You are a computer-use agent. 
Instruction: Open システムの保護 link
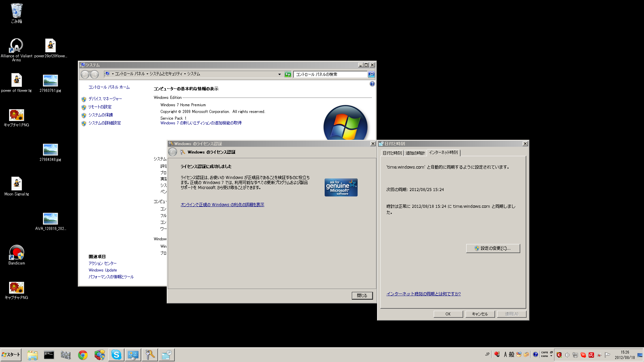tap(101, 115)
